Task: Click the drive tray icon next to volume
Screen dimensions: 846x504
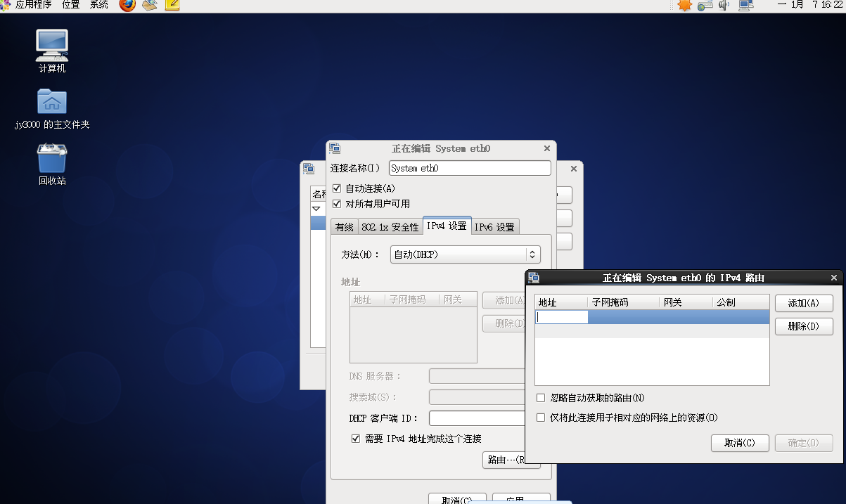Action: tap(705, 5)
